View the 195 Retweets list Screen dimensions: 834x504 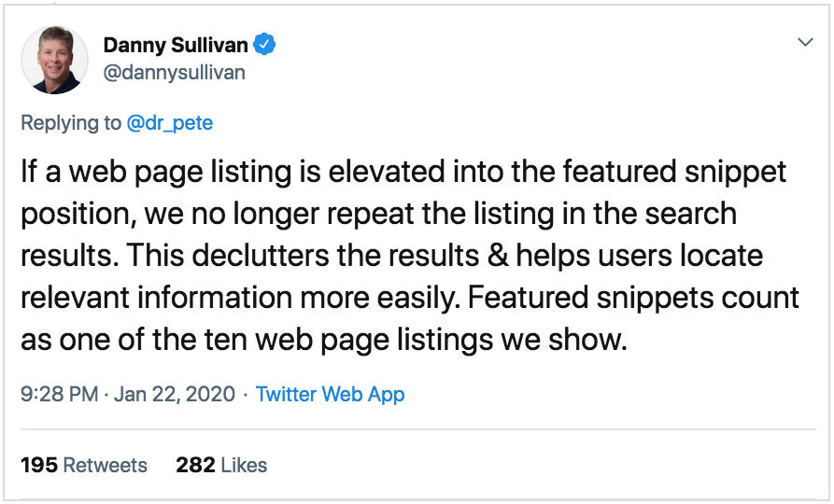tap(83, 465)
